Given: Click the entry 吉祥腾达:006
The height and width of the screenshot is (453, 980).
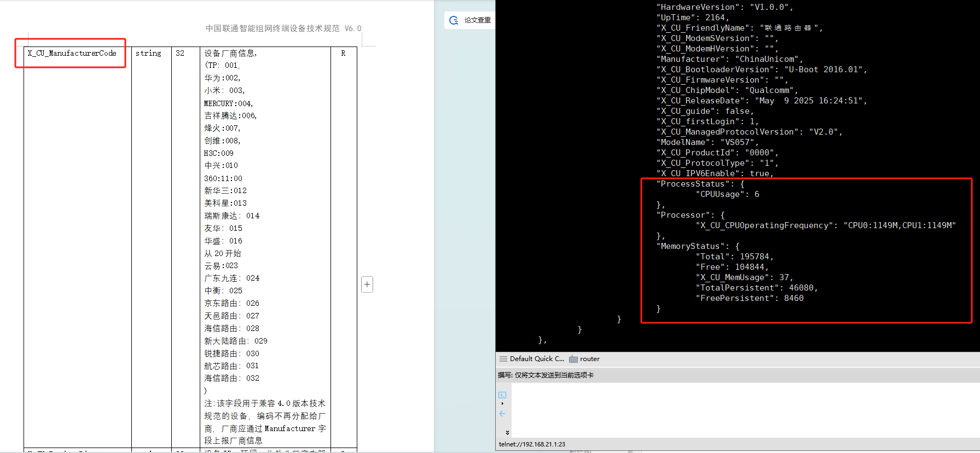Looking at the screenshot, I should click(230, 115).
